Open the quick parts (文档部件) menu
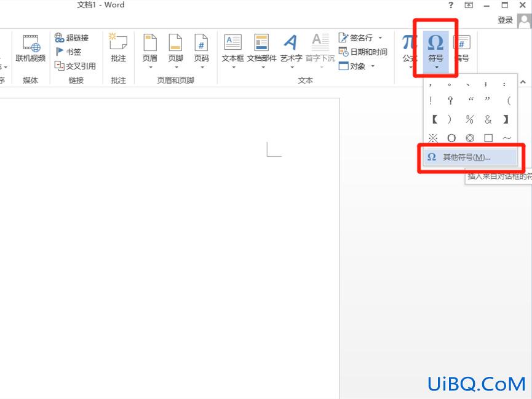The image size is (532, 399). coord(261,50)
